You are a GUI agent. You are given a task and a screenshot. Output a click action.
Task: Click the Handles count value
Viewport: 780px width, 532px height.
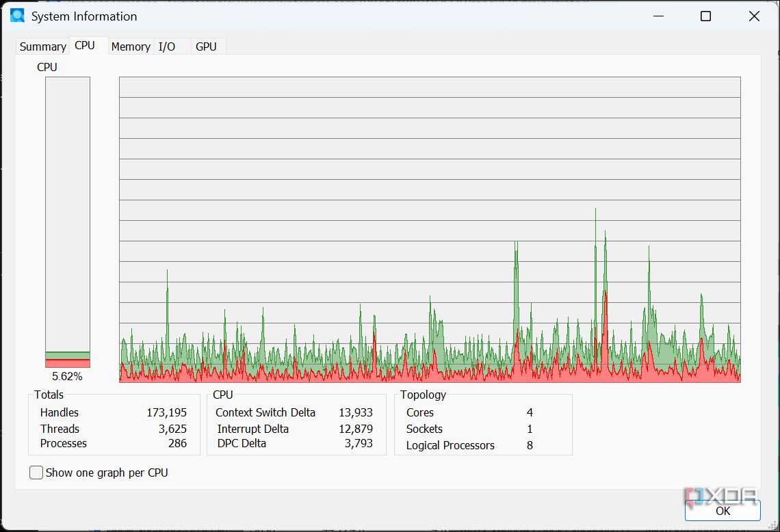[166, 412]
